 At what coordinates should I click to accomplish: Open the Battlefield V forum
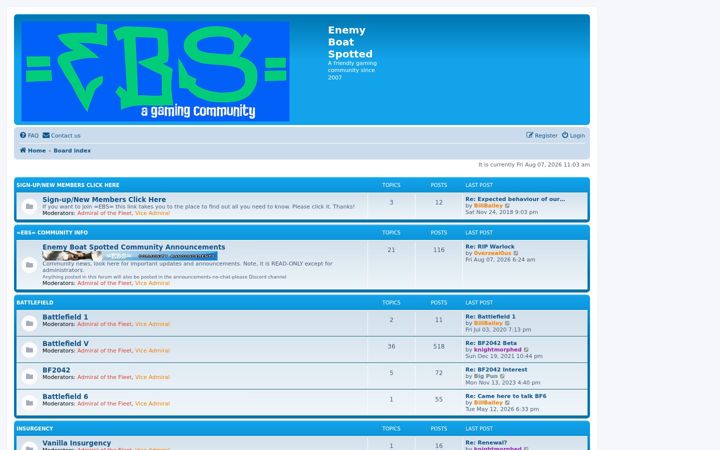pyautogui.click(x=66, y=343)
